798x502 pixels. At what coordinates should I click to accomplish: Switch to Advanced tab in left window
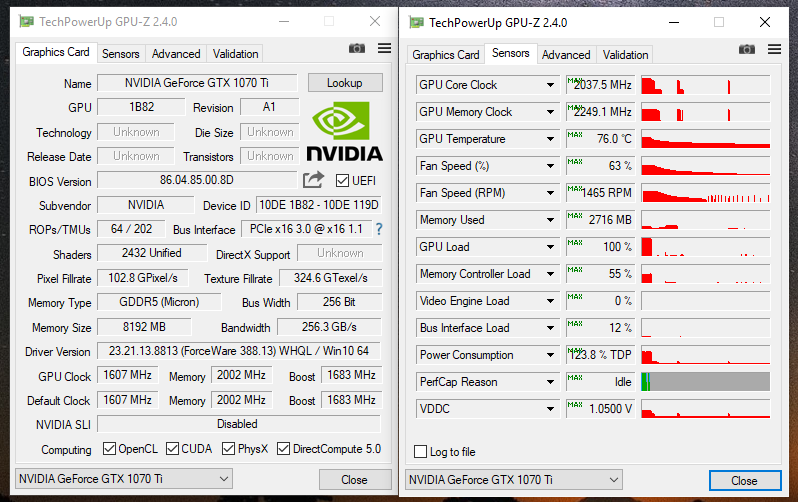(x=176, y=54)
